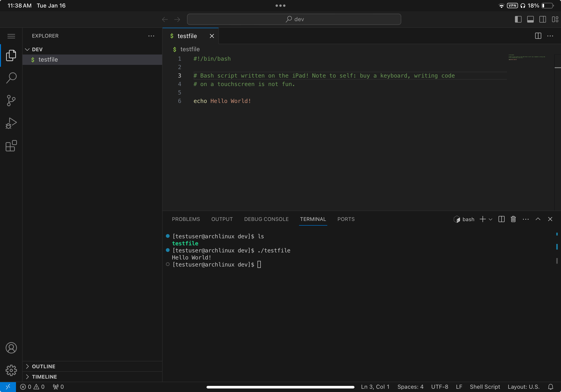Screen dimensions: 561x392
Task: Split the terminal
Action: coord(501,219)
